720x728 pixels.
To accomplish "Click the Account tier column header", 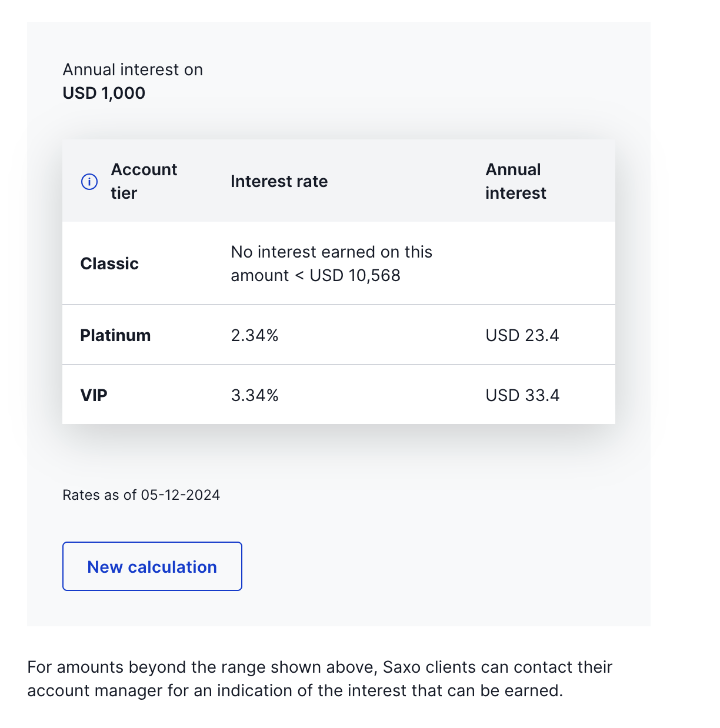I will (144, 181).
